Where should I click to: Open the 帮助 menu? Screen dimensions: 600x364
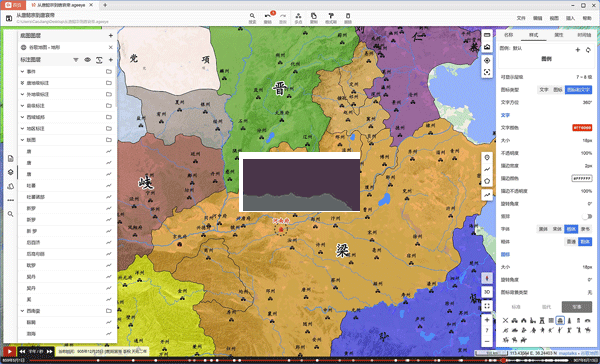coord(587,18)
